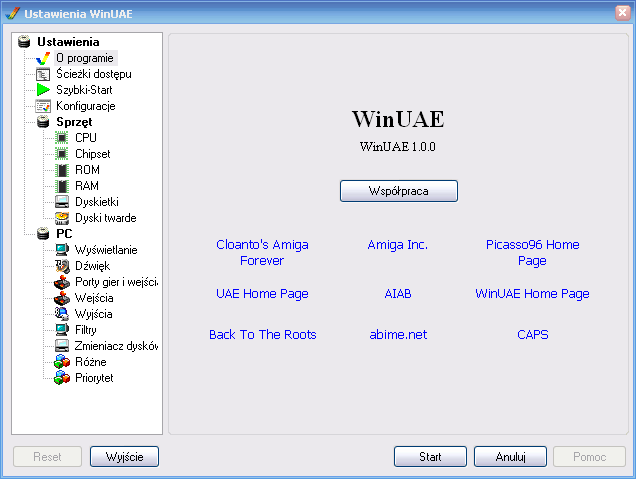Open the Chipset settings entry
This screenshot has height=479, width=636.
pos(92,154)
